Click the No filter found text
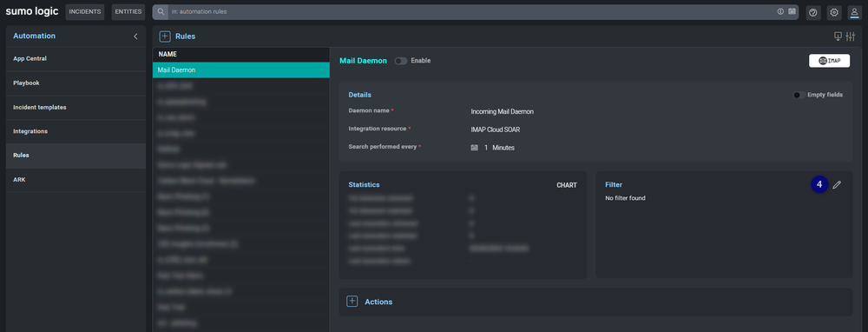 pyautogui.click(x=626, y=198)
